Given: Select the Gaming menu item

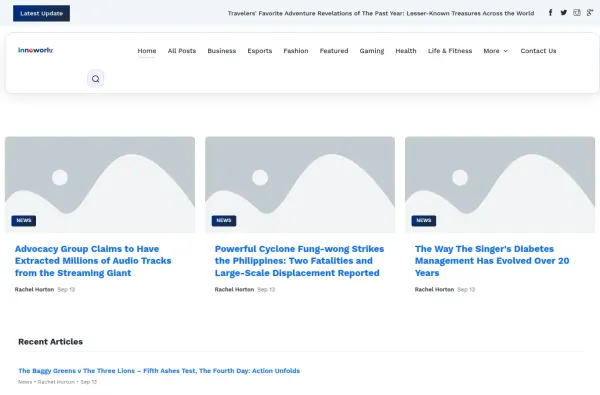Looking at the screenshot, I should tap(372, 51).
